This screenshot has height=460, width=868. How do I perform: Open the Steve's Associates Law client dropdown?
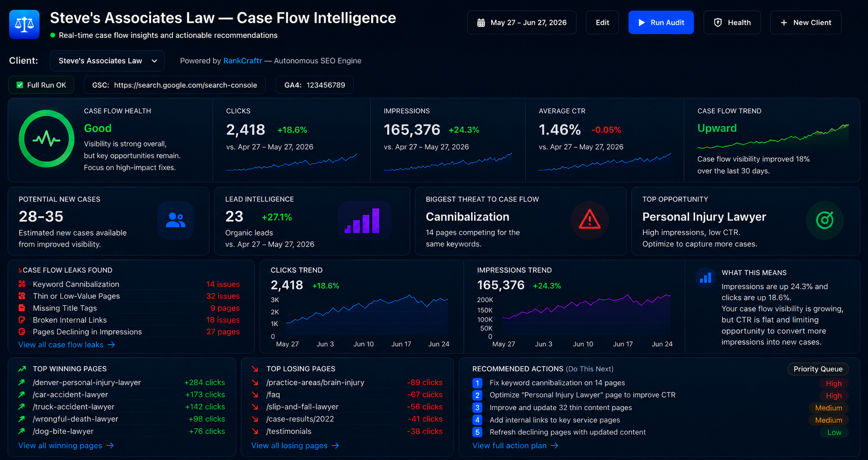click(107, 61)
